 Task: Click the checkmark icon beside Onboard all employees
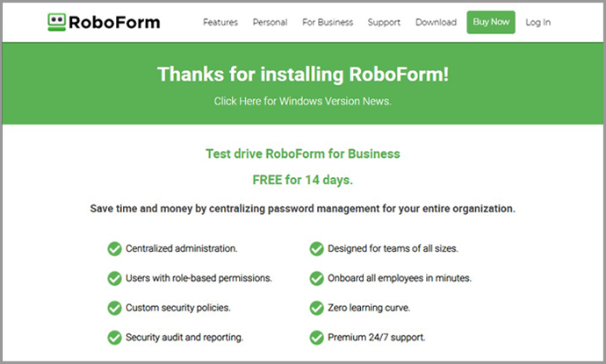click(316, 278)
